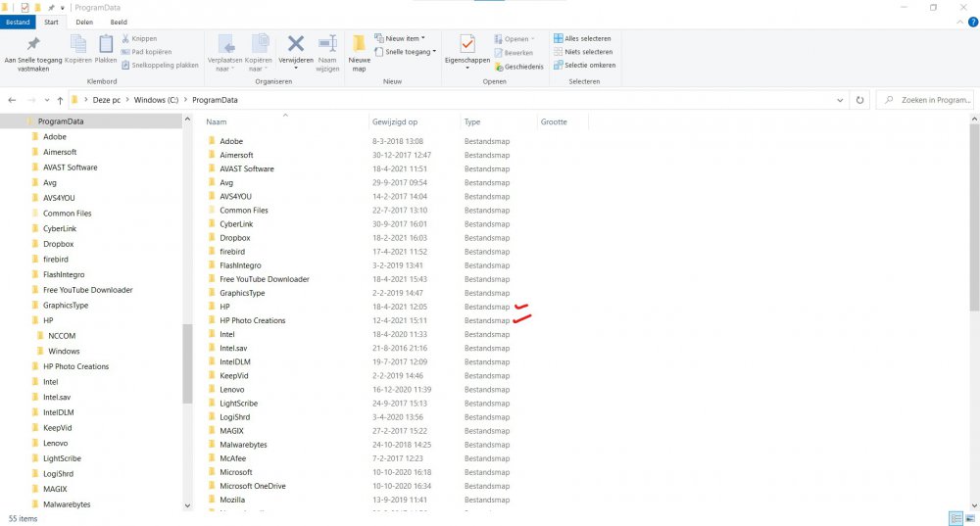
Task: Click in the Zoeken in ProgramData search box
Action: [927, 100]
